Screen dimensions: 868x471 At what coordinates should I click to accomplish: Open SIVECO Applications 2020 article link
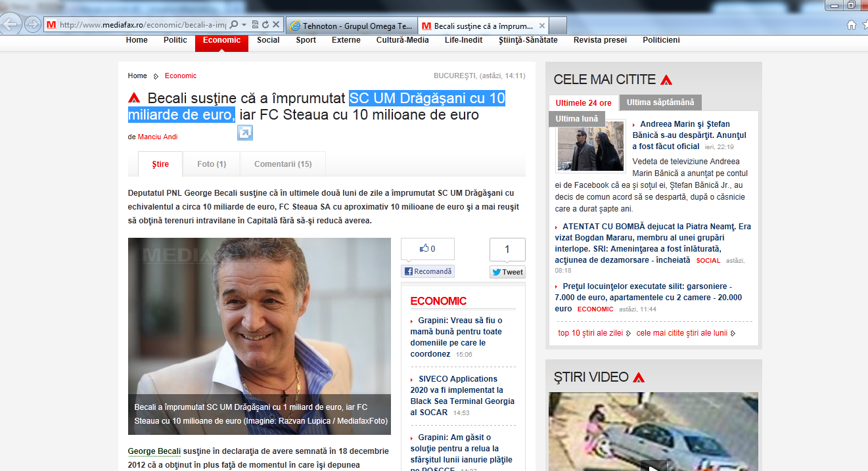463,395
